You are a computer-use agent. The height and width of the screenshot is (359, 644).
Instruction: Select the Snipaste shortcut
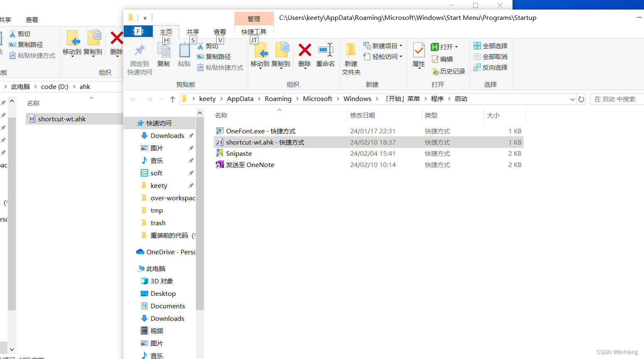pos(368,153)
